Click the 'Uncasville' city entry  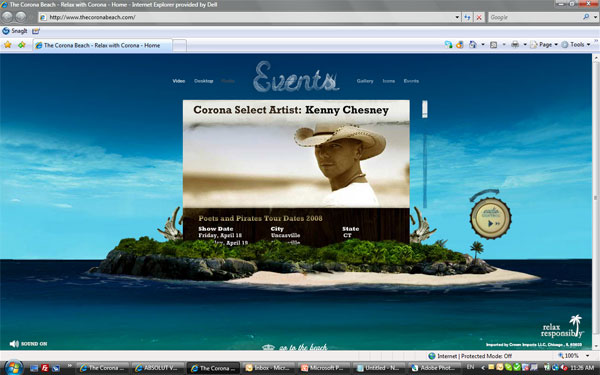pyautogui.click(x=285, y=235)
